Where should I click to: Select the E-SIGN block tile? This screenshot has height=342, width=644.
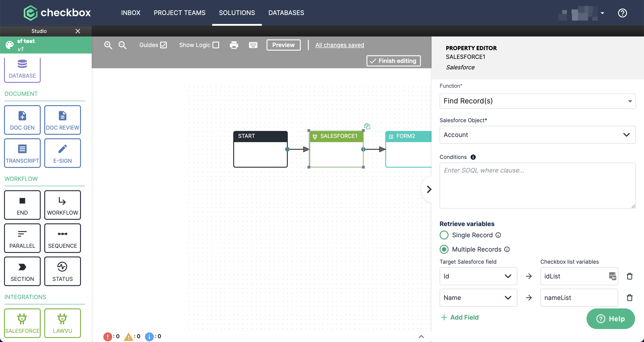pyautogui.click(x=63, y=153)
